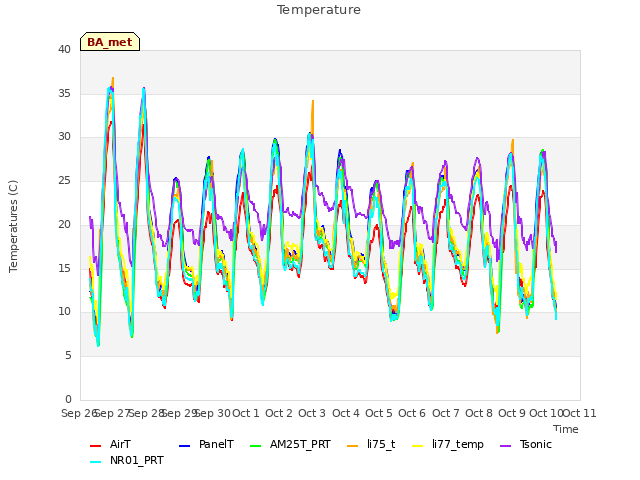The width and height of the screenshot is (640, 480).
Task: Click the Oct 2 x-axis tick label
Action: [279, 413]
